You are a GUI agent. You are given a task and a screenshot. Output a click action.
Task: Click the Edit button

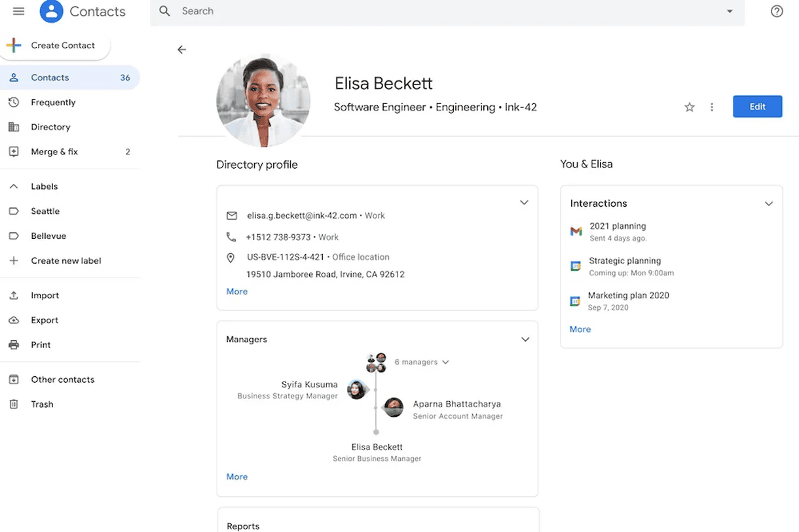tap(757, 106)
